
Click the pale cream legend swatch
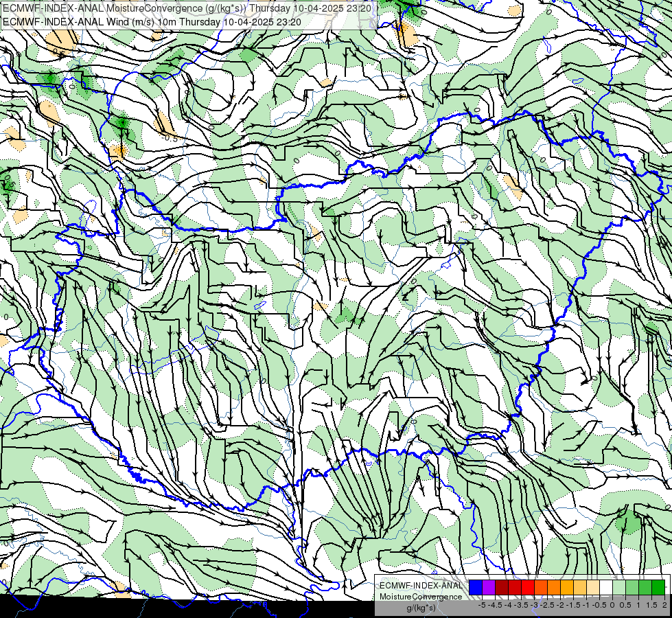click(593, 587)
